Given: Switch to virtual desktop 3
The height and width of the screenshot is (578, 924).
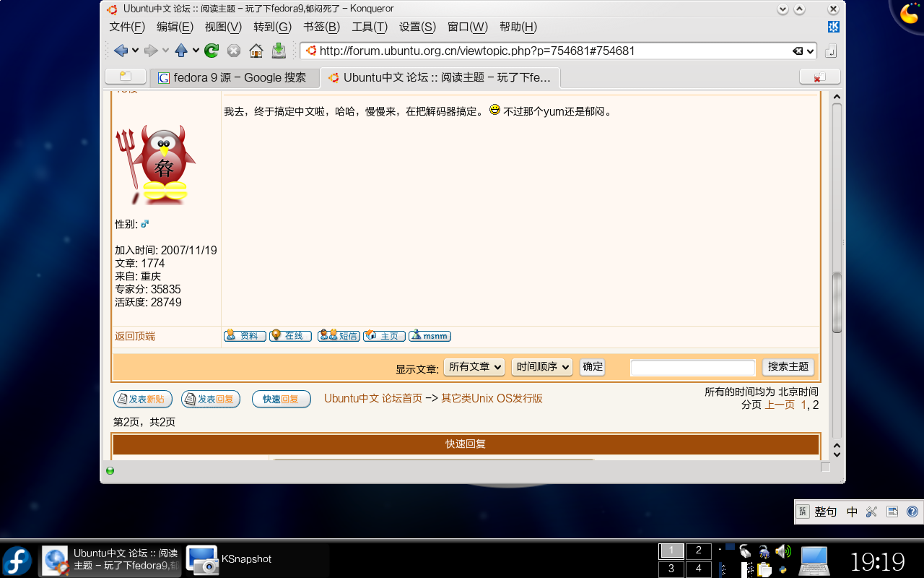Looking at the screenshot, I should pos(671,569).
